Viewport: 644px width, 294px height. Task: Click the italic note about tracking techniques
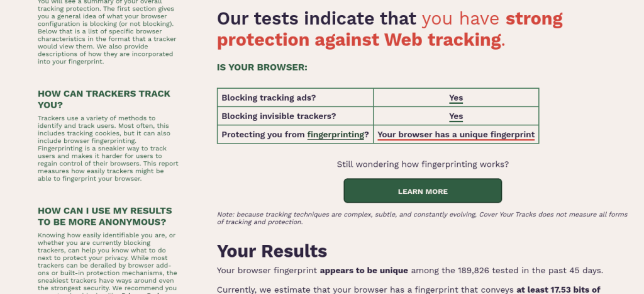(x=422, y=218)
